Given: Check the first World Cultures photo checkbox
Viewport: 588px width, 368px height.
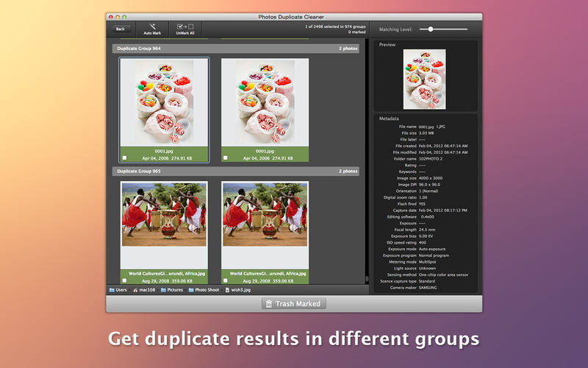Looking at the screenshot, I should (124, 281).
